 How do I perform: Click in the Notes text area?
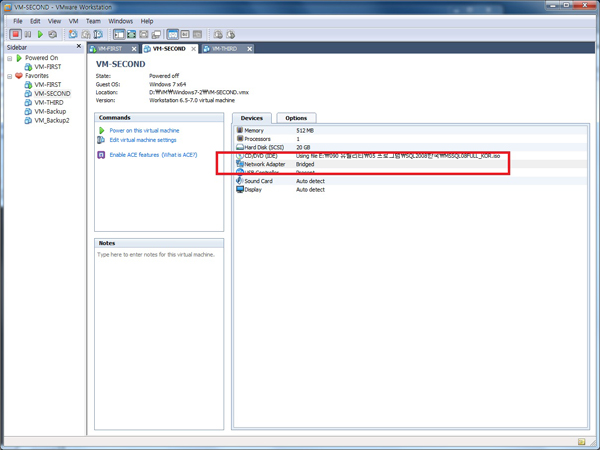[159, 339]
